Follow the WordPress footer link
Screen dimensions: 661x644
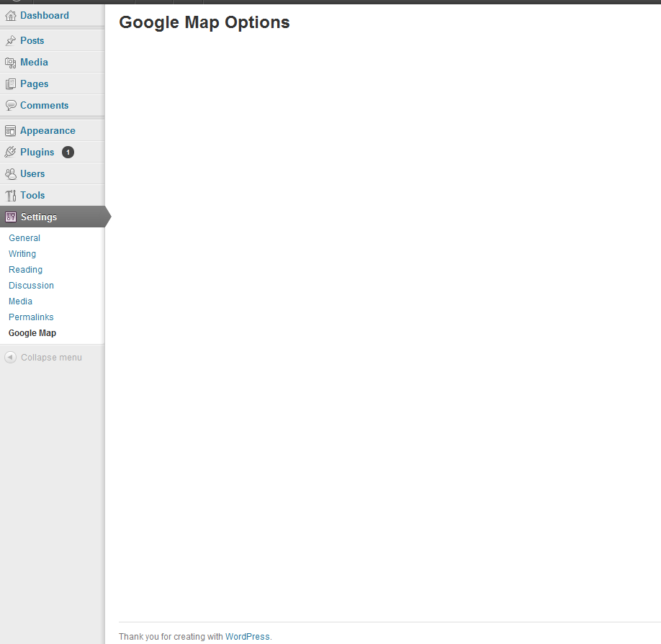248,636
